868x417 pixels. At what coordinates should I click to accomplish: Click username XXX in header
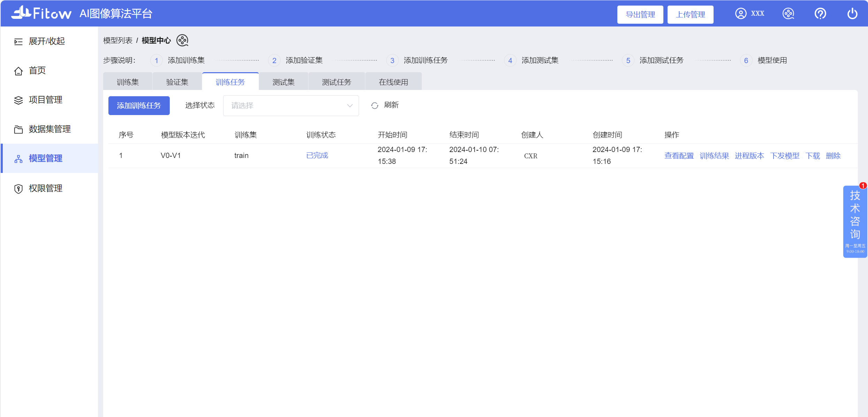pos(757,14)
